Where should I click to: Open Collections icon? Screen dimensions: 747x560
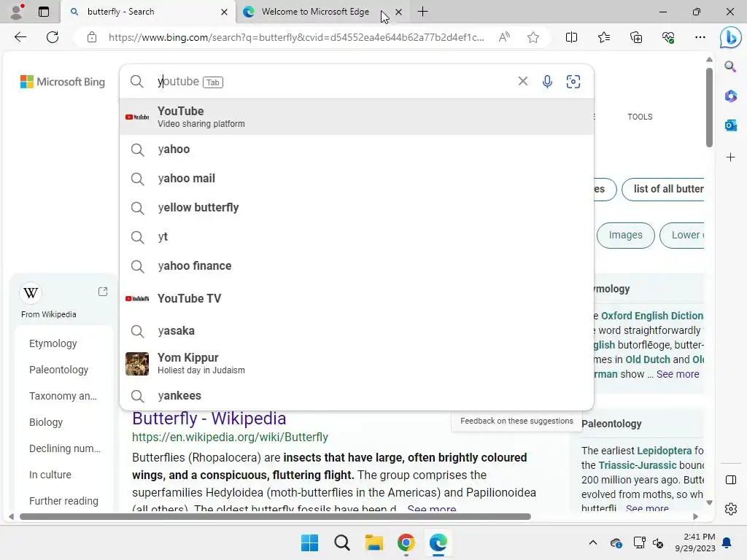(x=636, y=37)
